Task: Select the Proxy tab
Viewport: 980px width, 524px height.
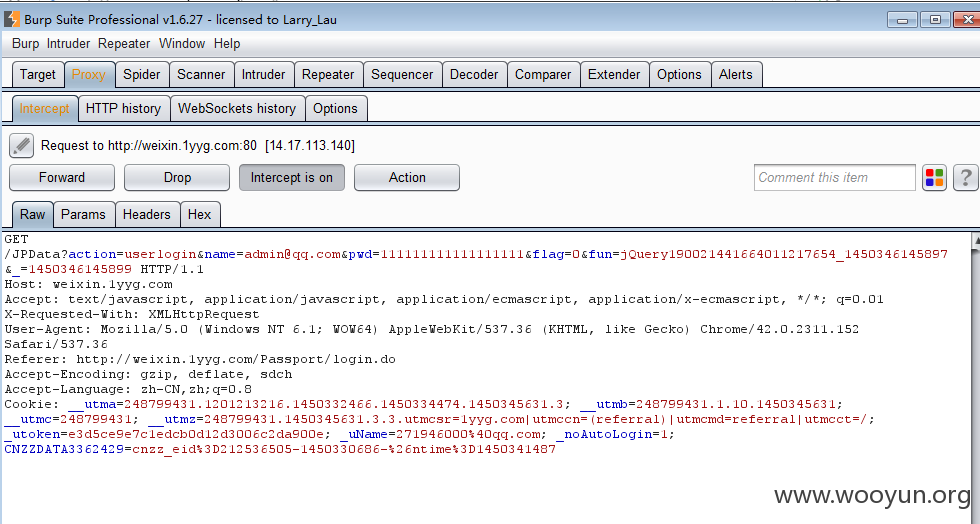Action: pos(89,74)
